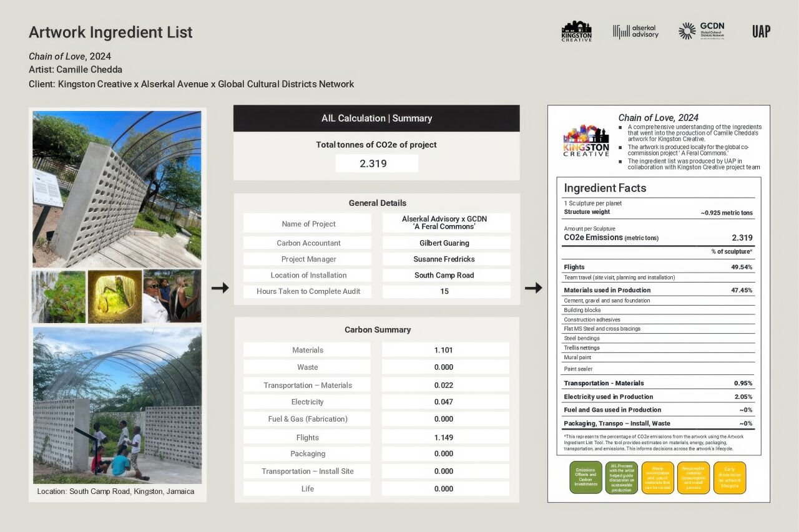
Task: Select the Transportation – Install Site label
Action: (x=307, y=471)
